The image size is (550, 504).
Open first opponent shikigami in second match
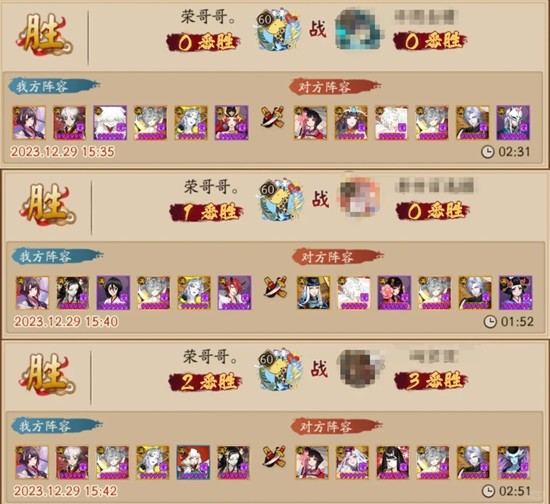[x=313, y=293]
